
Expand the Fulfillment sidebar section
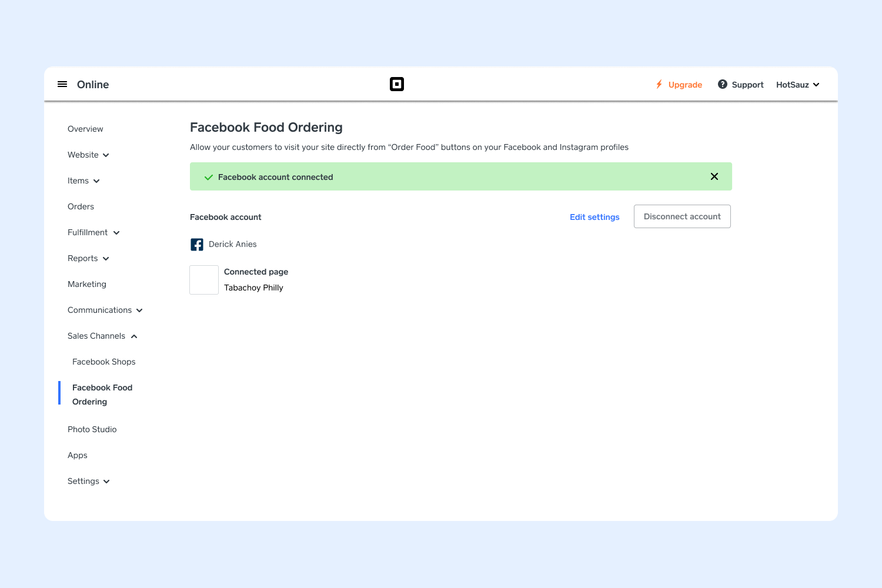pos(93,233)
